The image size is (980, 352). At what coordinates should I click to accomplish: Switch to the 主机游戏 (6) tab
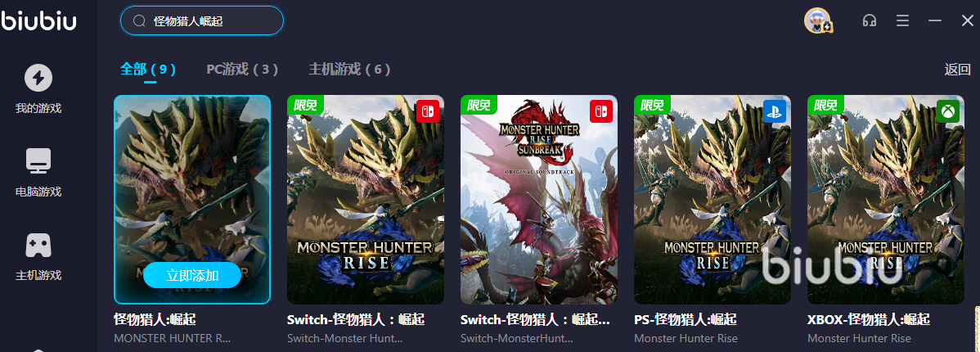click(349, 69)
